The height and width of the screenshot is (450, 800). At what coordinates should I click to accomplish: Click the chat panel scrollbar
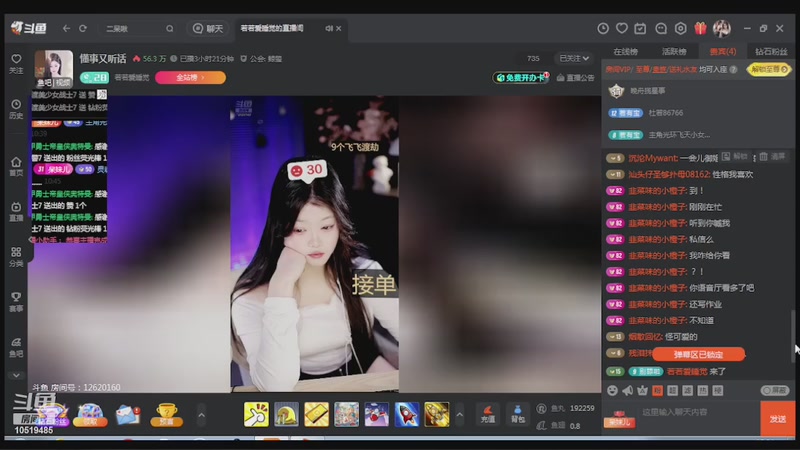(x=792, y=335)
